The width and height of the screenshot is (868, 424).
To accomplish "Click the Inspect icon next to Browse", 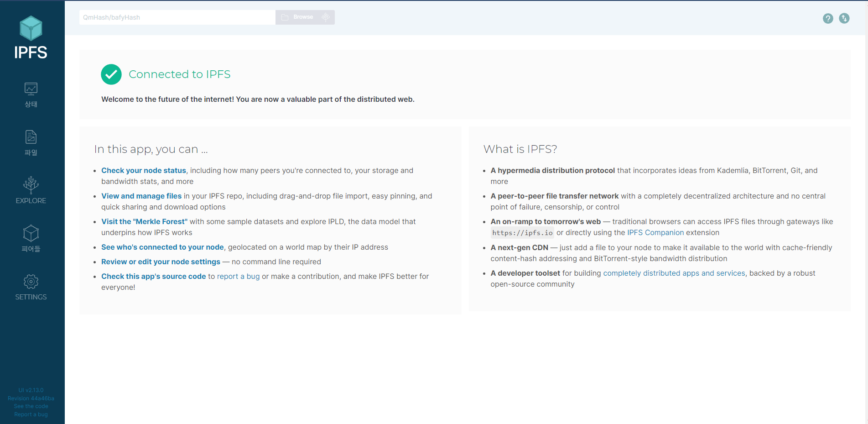I will pos(326,17).
